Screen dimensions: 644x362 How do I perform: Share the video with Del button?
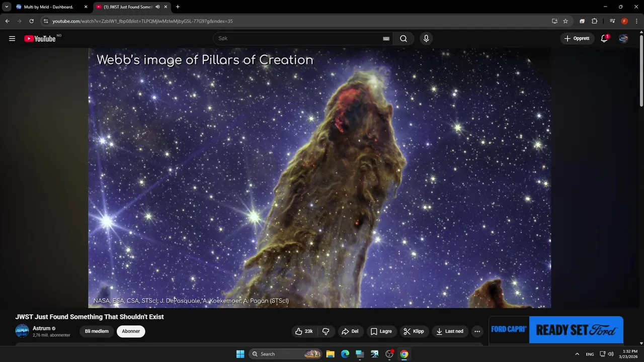[x=350, y=331]
